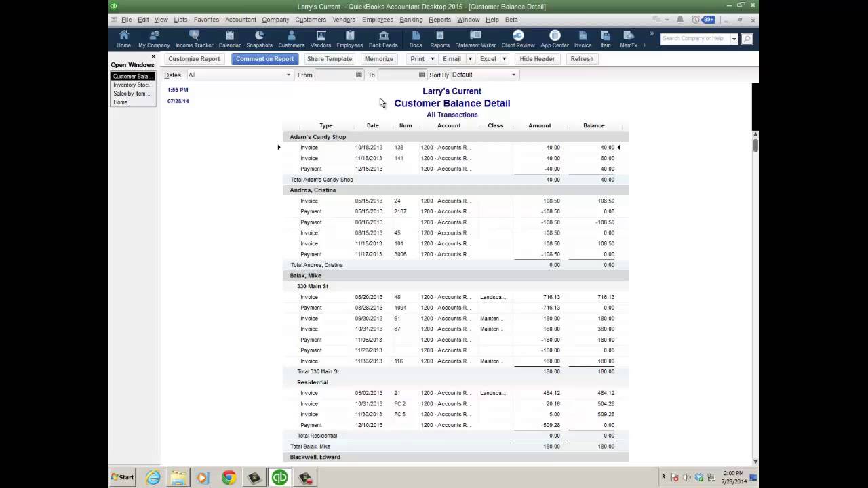The image size is (868, 488).
Task: Click the From date input field
Action: coord(335,75)
